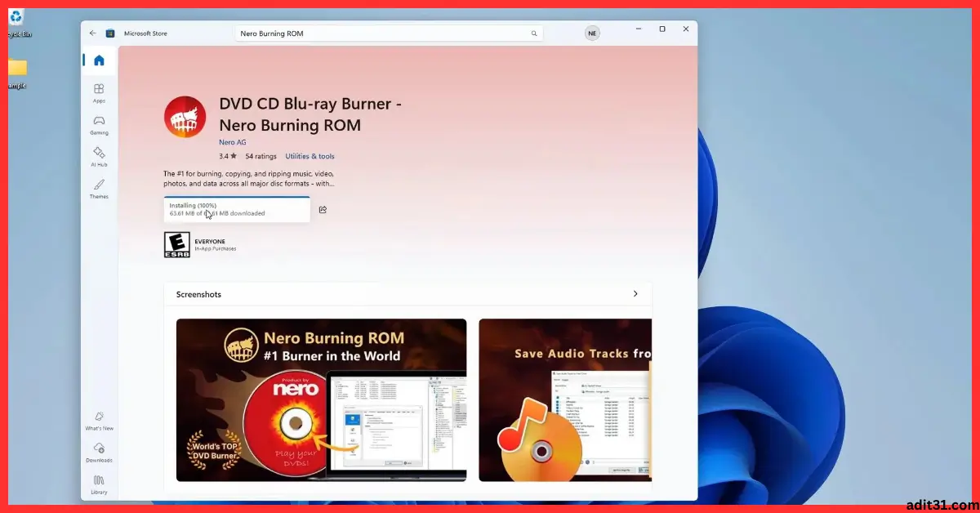980x513 pixels.
Task: Open Themes in the sidebar
Action: [x=99, y=189]
